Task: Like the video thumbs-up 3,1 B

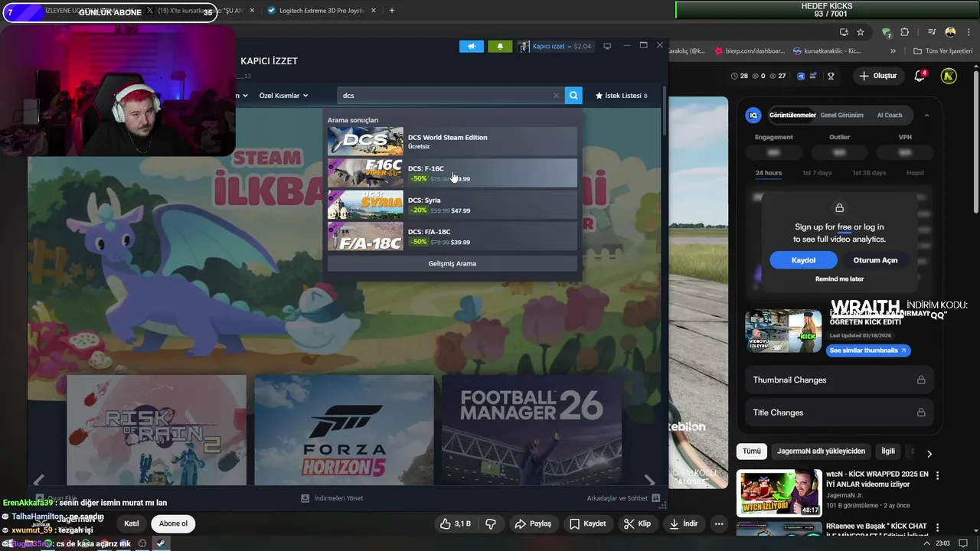Action: click(455, 524)
